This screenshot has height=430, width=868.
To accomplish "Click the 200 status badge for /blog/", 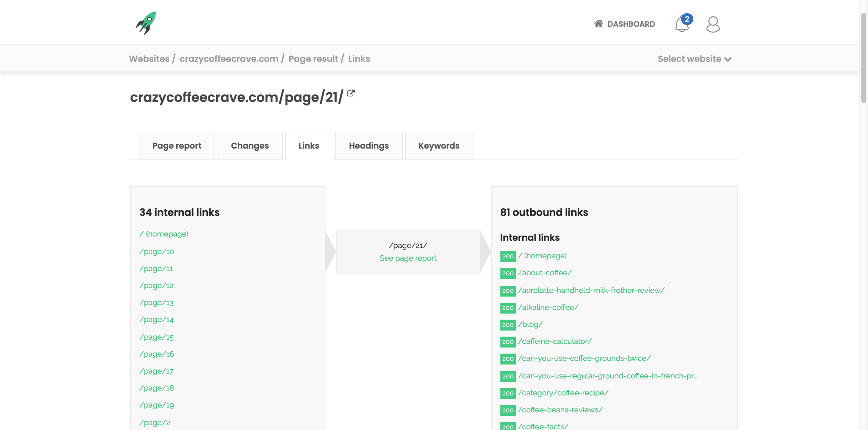I will click(507, 325).
